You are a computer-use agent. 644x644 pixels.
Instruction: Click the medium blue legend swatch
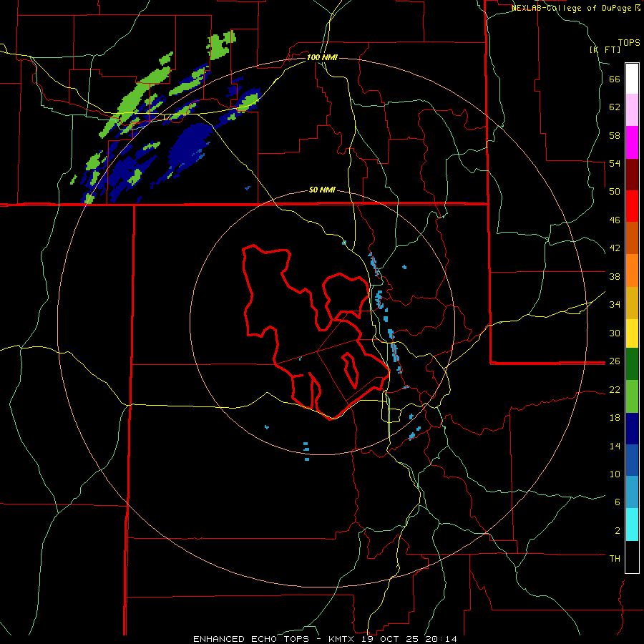tap(632, 460)
